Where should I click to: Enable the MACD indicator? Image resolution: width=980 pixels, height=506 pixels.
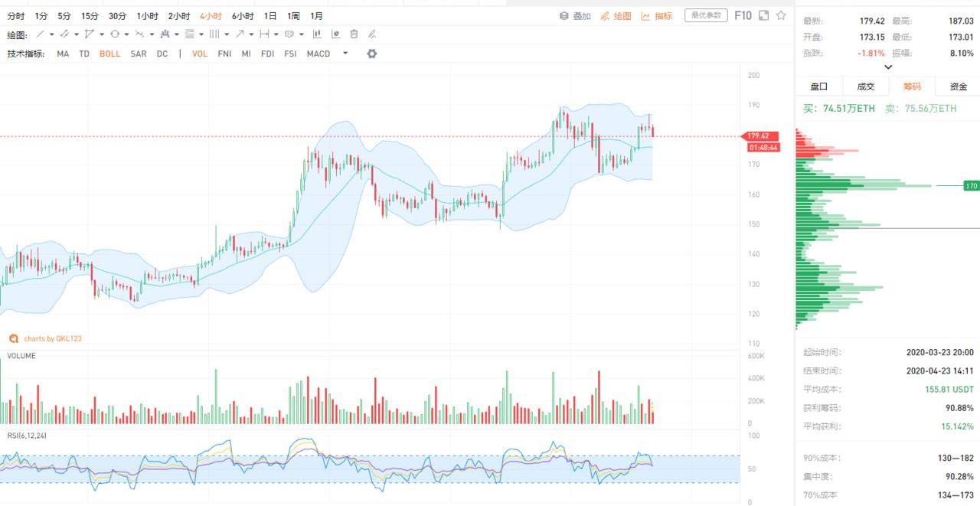[318, 54]
